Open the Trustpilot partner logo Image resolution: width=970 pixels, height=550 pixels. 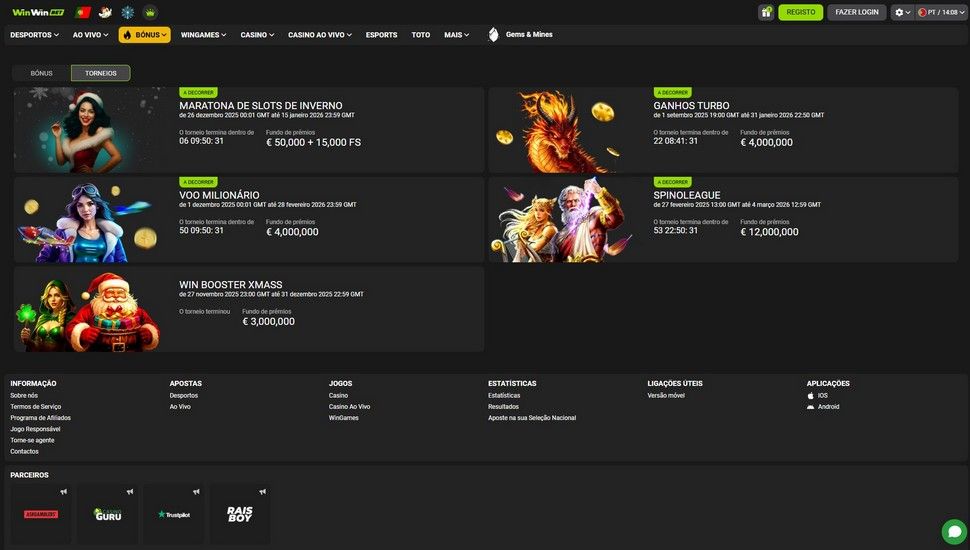click(173, 514)
